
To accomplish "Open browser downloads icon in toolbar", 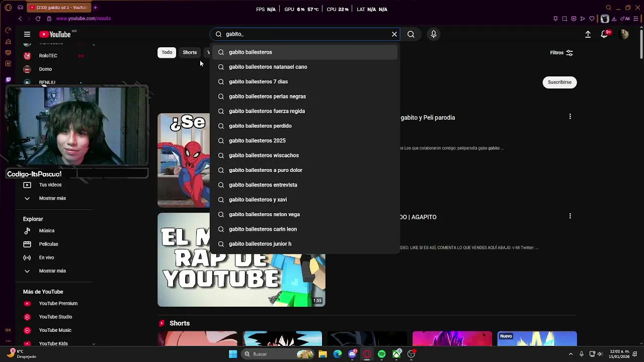I will pos(614,19).
